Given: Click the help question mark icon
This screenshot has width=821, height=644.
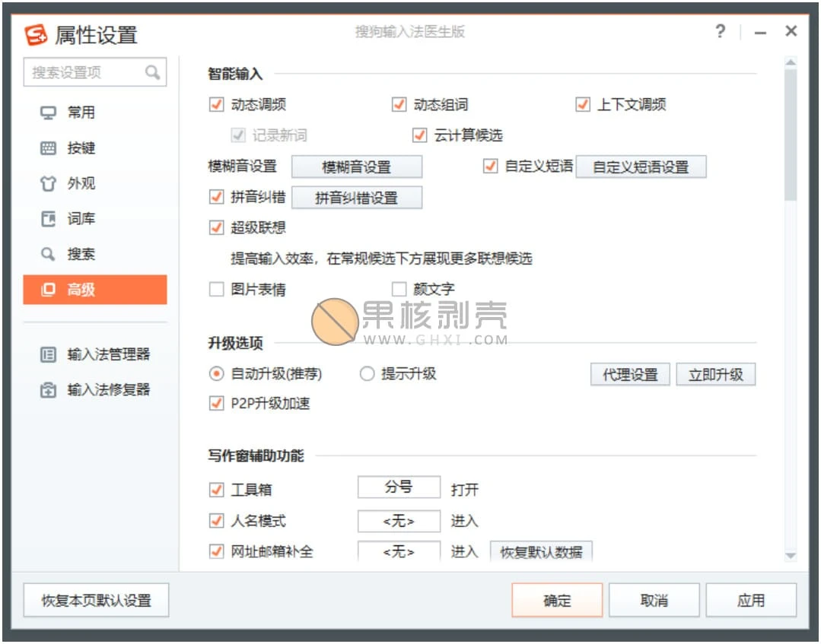Looking at the screenshot, I should [x=720, y=32].
